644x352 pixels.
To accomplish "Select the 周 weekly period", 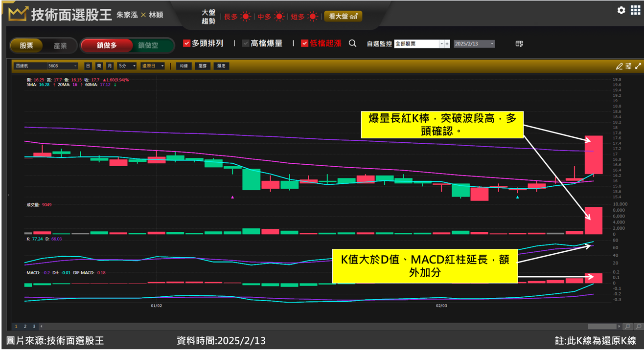I will pyautogui.click(x=99, y=66).
